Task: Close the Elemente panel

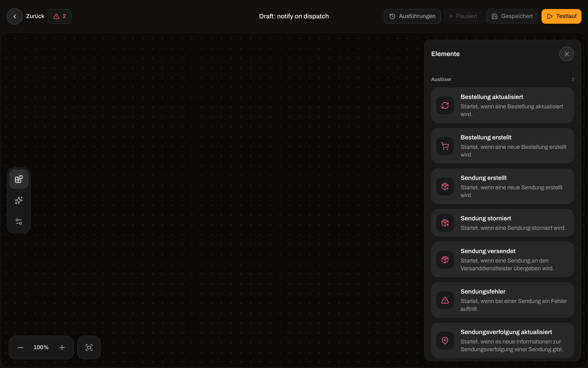Action: tap(567, 54)
